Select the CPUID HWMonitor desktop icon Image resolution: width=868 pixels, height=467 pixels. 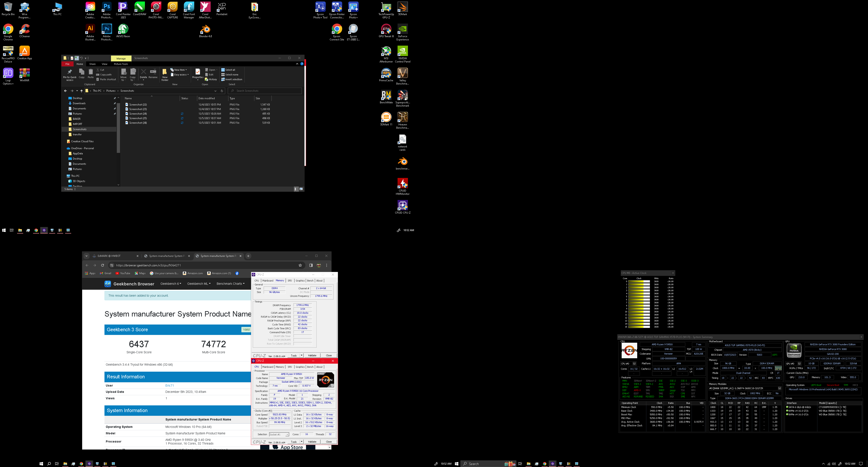(403, 187)
